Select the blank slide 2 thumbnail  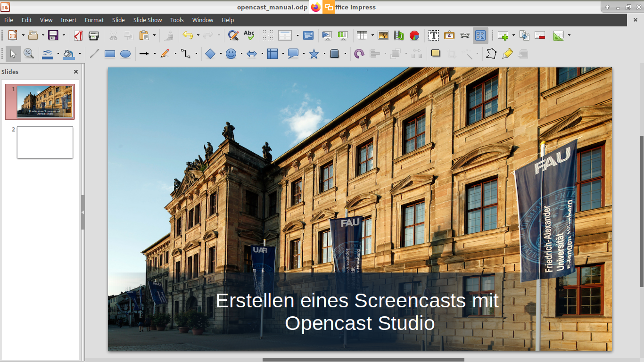pyautogui.click(x=45, y=142)
